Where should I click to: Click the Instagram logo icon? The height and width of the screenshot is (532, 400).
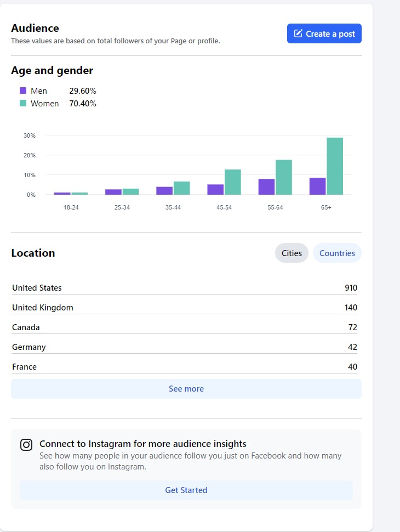coord(26,445)
